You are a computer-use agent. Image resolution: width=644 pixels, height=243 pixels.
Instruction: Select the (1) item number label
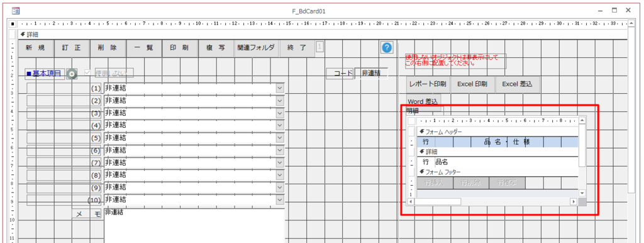pos(96,88)
